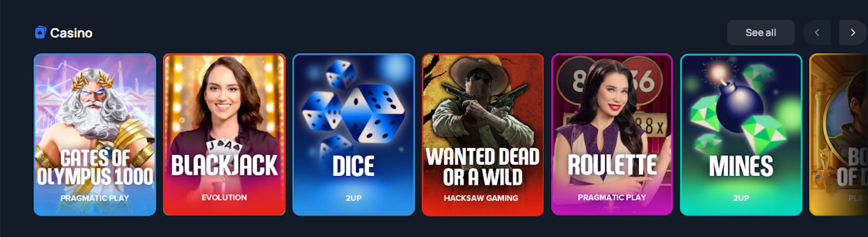This screenshot has height=237, width=868.
Task: Click the Casino section heading
Action: pyautogui.click(x=71, y=33)
